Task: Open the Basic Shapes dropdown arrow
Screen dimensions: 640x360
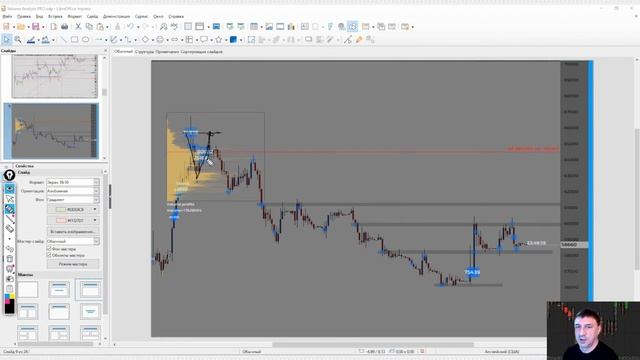Action: pyautogui.click(x=152, y=40)
